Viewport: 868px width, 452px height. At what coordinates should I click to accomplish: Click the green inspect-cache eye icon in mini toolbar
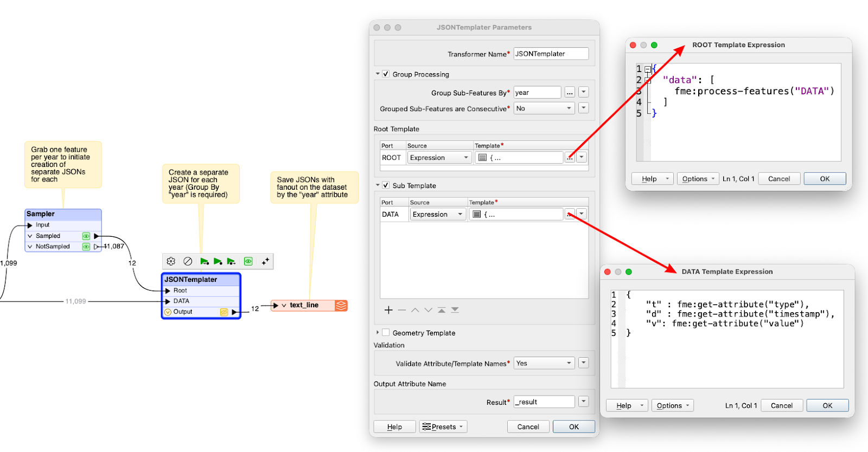coord(248,261)
